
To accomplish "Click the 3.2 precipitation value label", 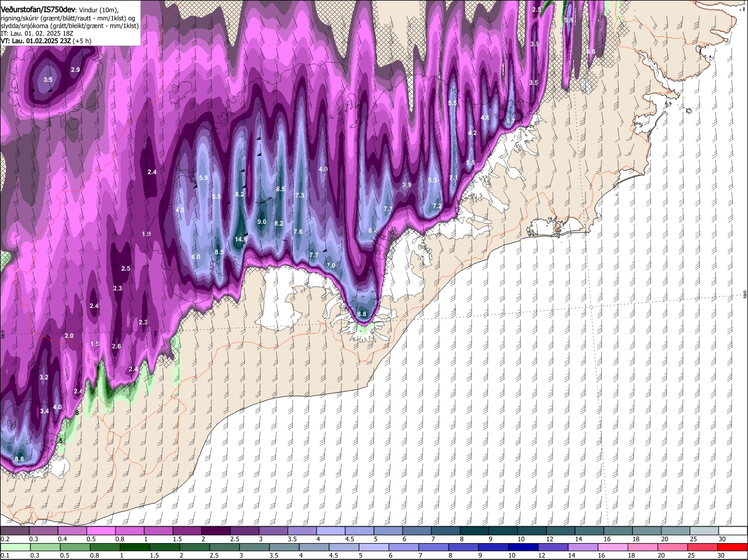I will coord(44,377).
